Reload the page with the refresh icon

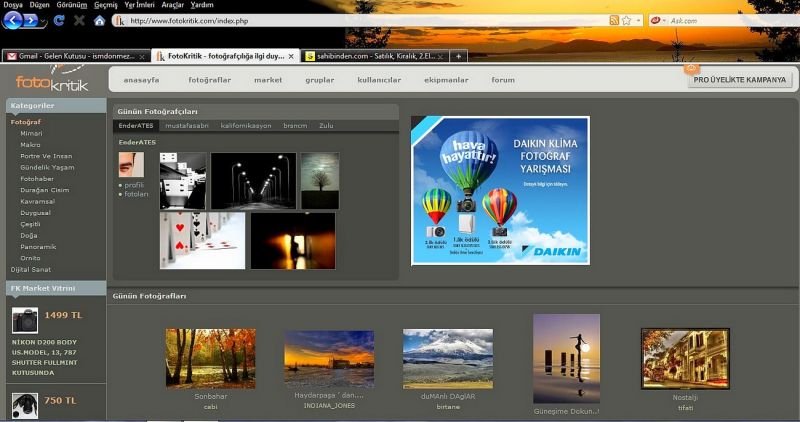click(59, 20)
